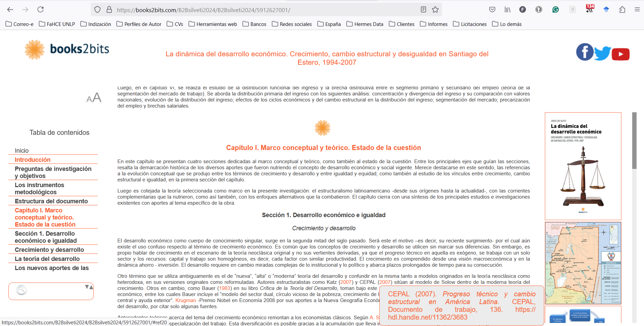Toggle reader view icon in address bar
The image size is (644, 326).
[423, 10]
